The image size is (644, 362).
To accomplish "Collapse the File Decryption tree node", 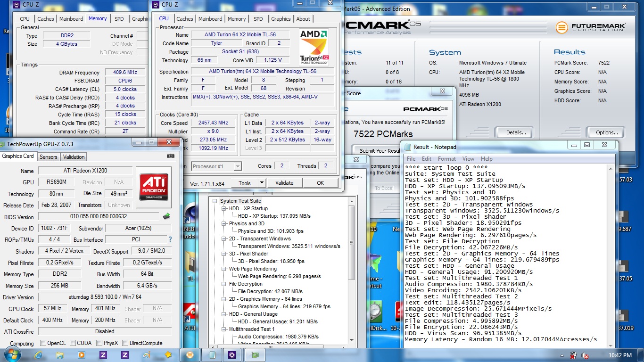I will click(x=224, y=284).
